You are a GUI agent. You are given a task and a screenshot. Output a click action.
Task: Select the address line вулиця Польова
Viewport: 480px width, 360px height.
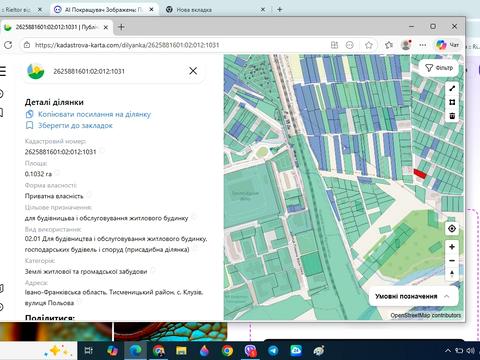coord(49,303)
